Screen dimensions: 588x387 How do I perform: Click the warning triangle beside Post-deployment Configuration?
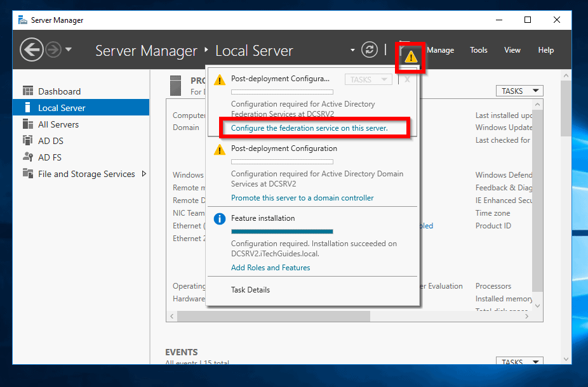pos(219,150)
